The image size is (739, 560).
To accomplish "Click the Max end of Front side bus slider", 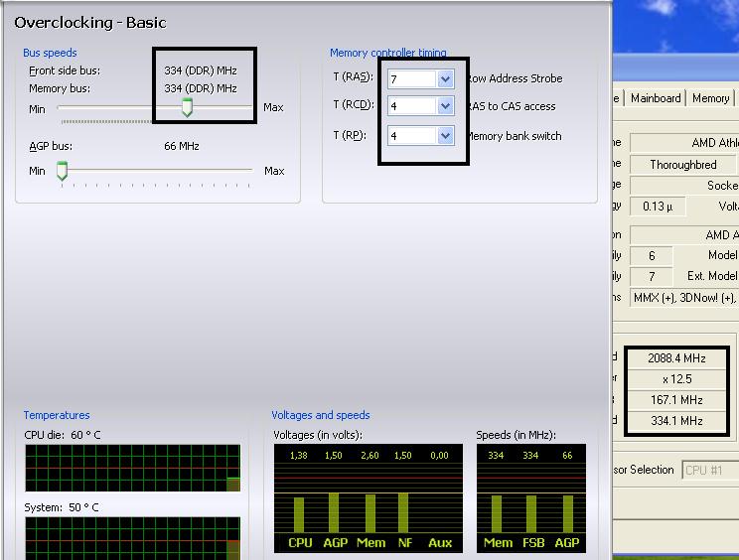I will [x=273, y=107].
